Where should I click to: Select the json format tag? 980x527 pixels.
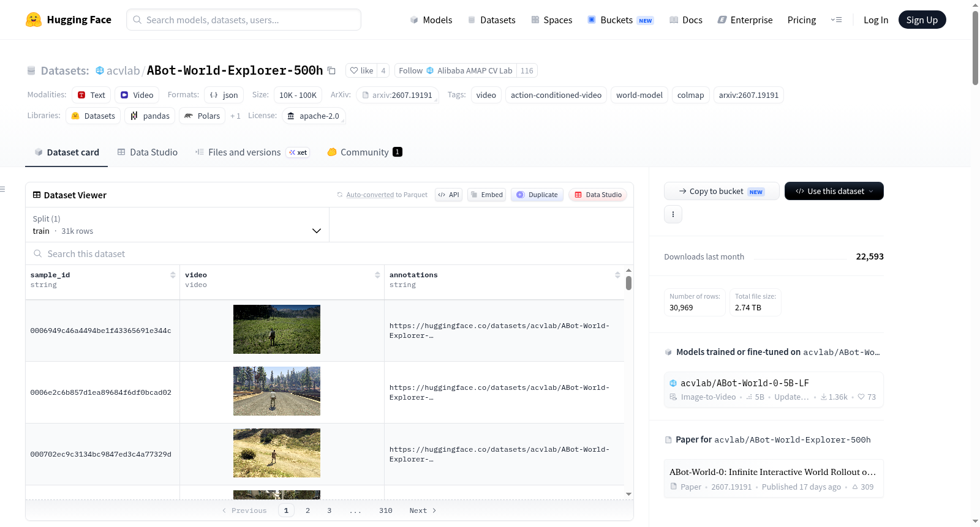[x=224, y=95]
